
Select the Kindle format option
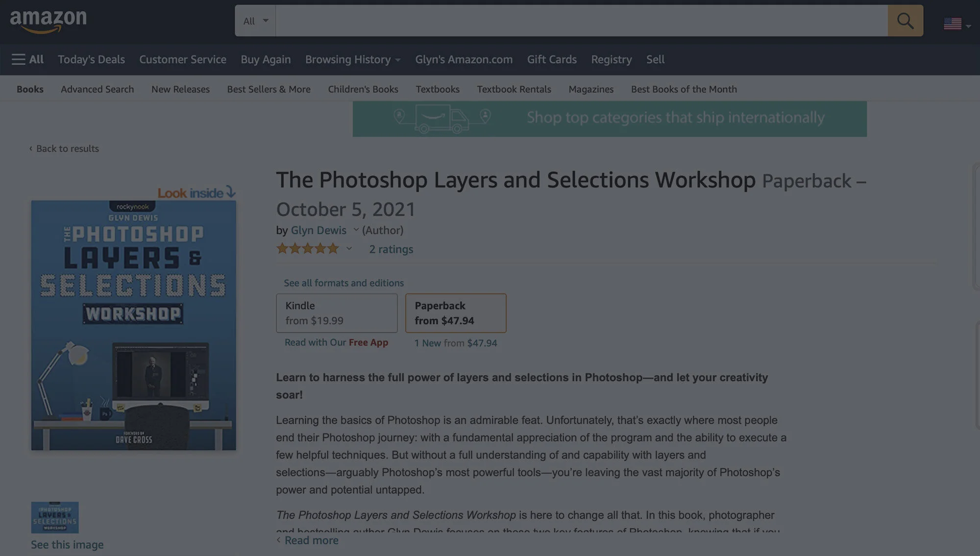click(x=337, y=313)
